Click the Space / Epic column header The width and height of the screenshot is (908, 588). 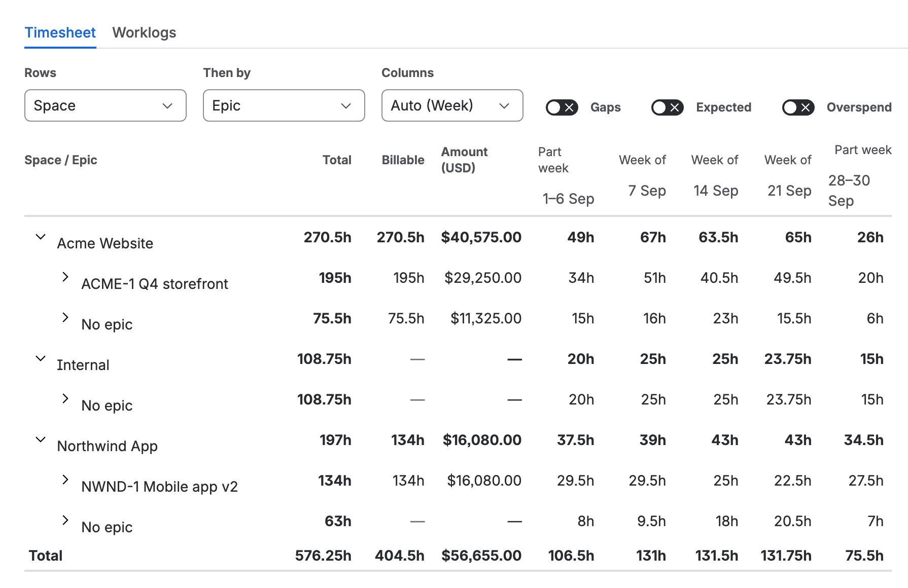click(61, 160)
